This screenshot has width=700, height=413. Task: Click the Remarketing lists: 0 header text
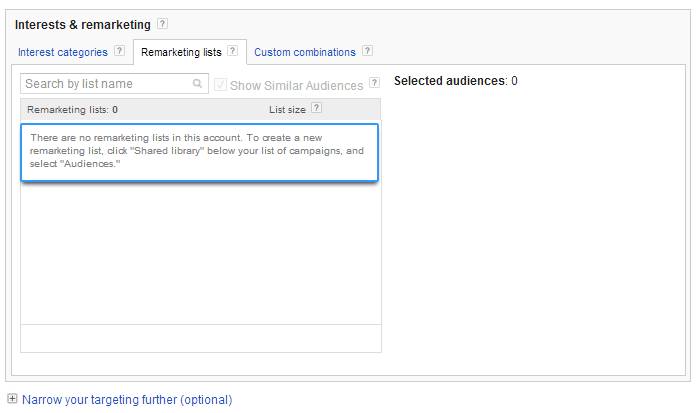(x=72, y=109)
